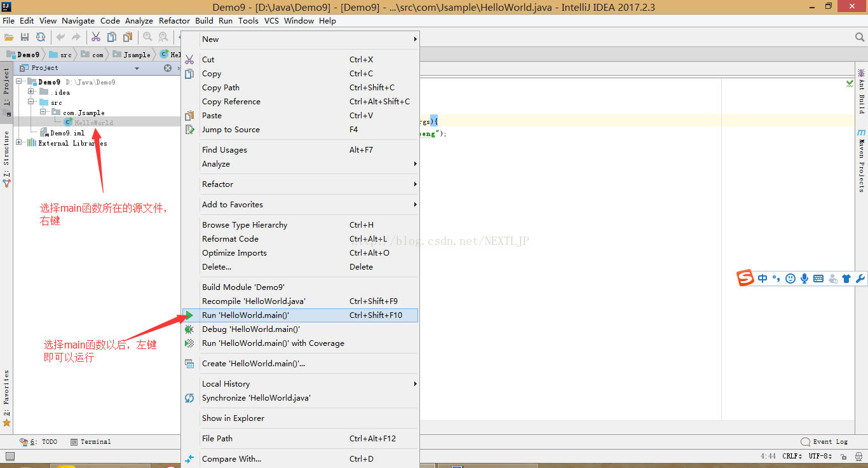Click the Copy toolbar icon
868x468 pixels.
point(112,38)
